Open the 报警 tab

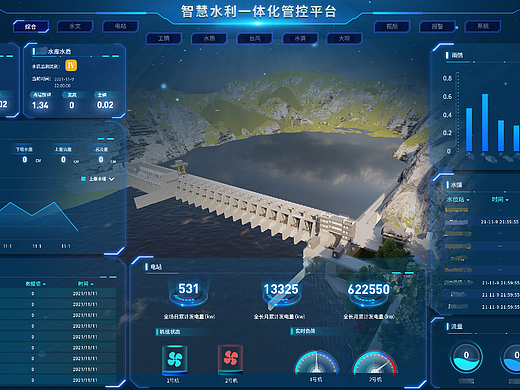coord(437,26)
